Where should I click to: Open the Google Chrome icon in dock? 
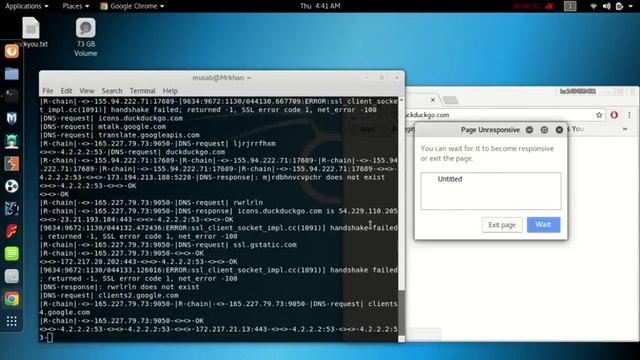(x=11, y=299)
